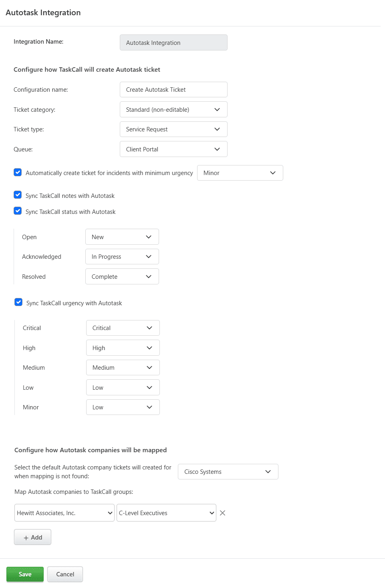Click the 'Ticket category:' label
The height and width of the screenshot is (588, 385).
click(x=34, y=109)
